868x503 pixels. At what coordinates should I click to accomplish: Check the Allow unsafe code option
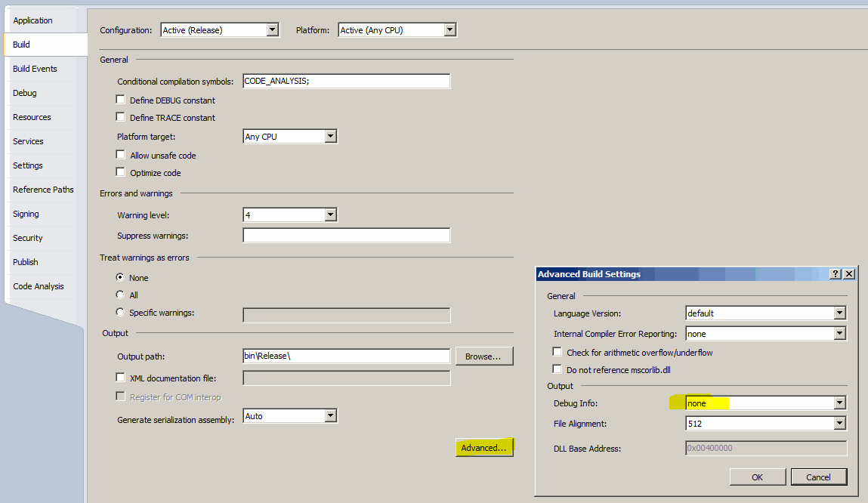[120, 155]
